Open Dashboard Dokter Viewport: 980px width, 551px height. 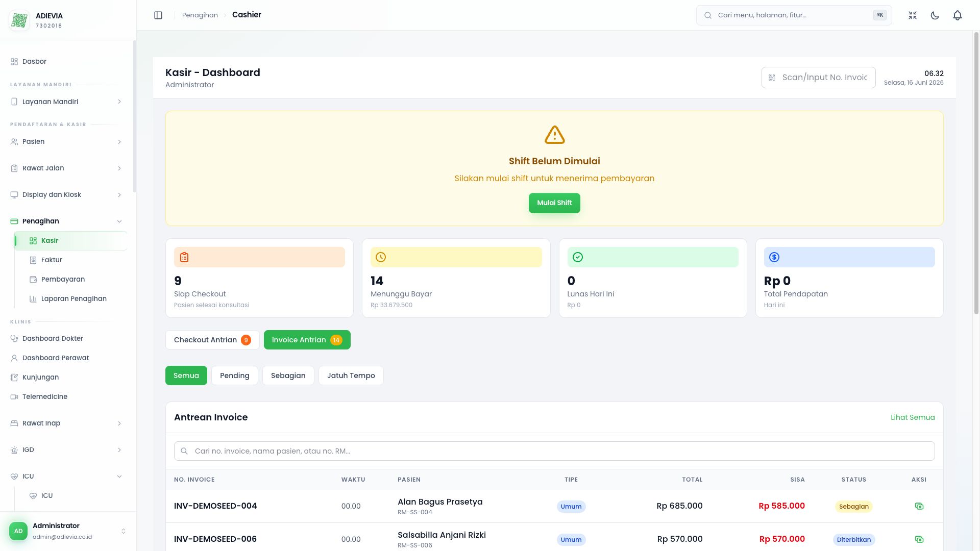tap(66, 339)
